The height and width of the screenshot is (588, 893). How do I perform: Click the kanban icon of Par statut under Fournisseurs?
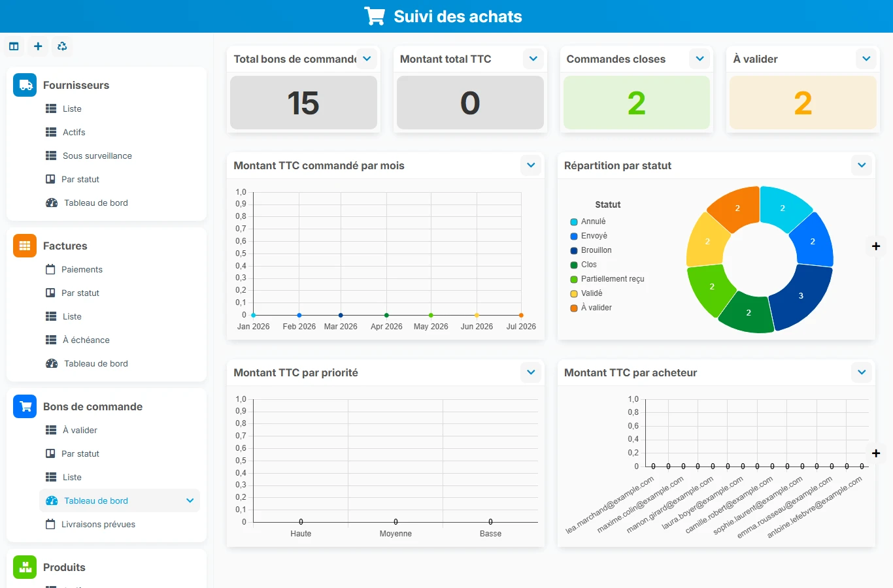[50, 180]
